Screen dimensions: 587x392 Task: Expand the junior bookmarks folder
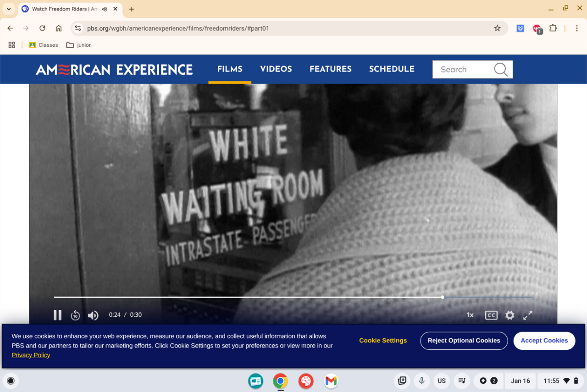[78, 45]
